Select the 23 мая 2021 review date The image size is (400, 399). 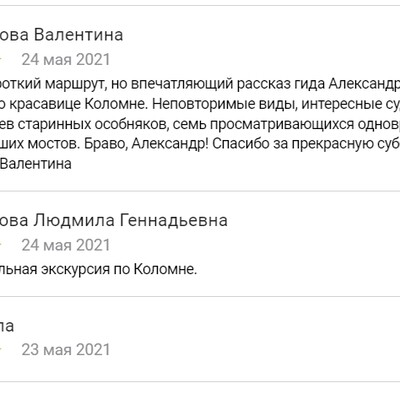(66, 350)
